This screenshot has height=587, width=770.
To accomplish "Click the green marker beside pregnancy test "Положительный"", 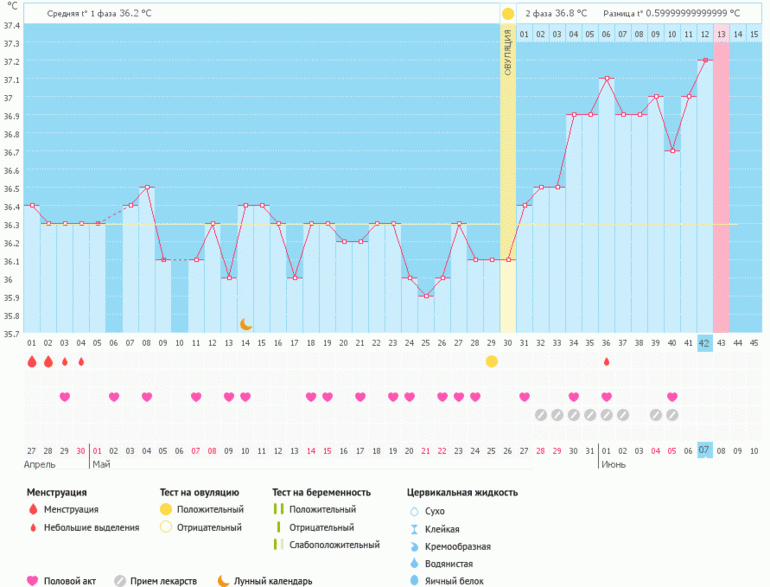I will [279, 511].
